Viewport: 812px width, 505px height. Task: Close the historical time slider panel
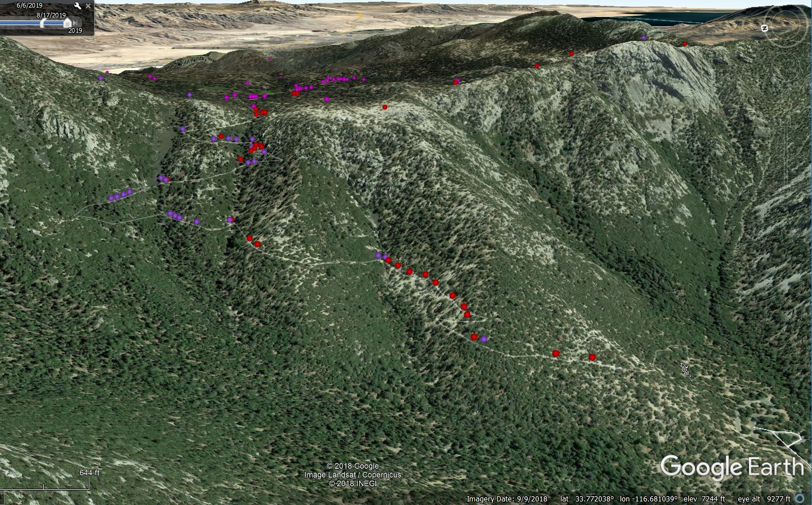pyautogui.click(x=88, y=6)
